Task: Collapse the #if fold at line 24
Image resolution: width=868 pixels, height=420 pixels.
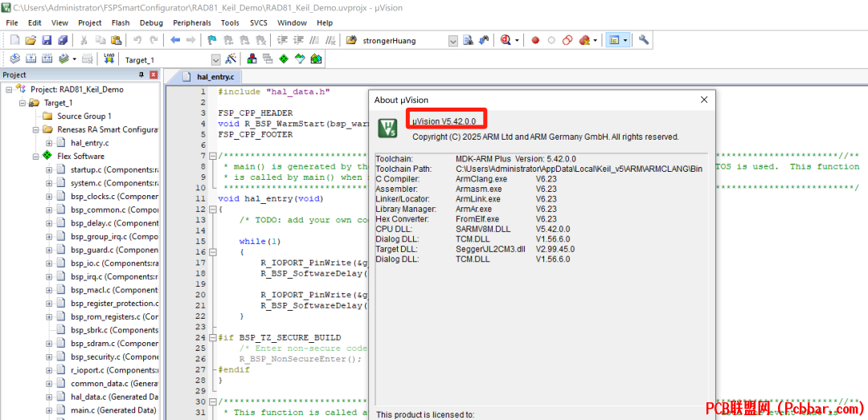Action: click(212, 337)
